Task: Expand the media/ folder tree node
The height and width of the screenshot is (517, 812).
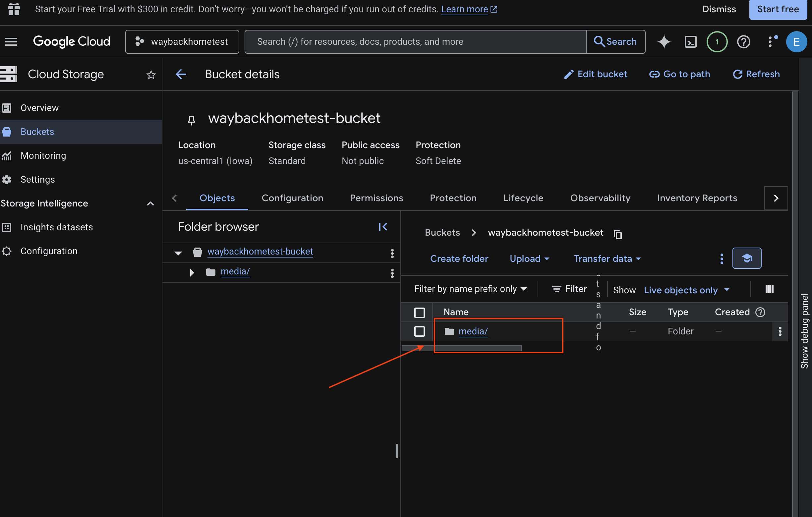Action: (x=192, y=272)
